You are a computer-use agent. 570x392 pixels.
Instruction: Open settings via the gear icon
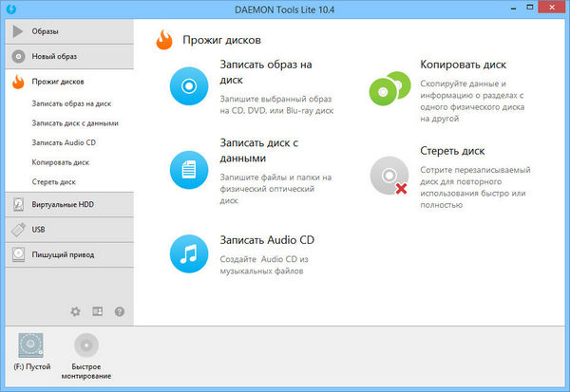point(75,311)
